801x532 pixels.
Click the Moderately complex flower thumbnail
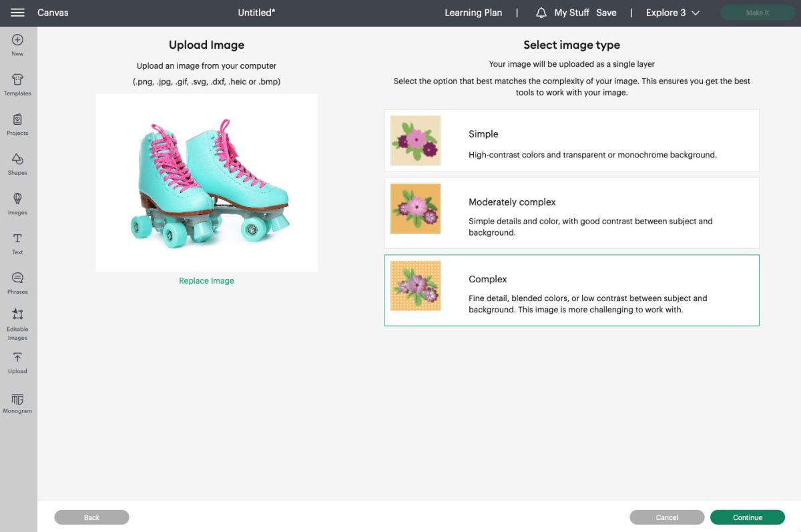pyautogui.click(x=415, y=208)
